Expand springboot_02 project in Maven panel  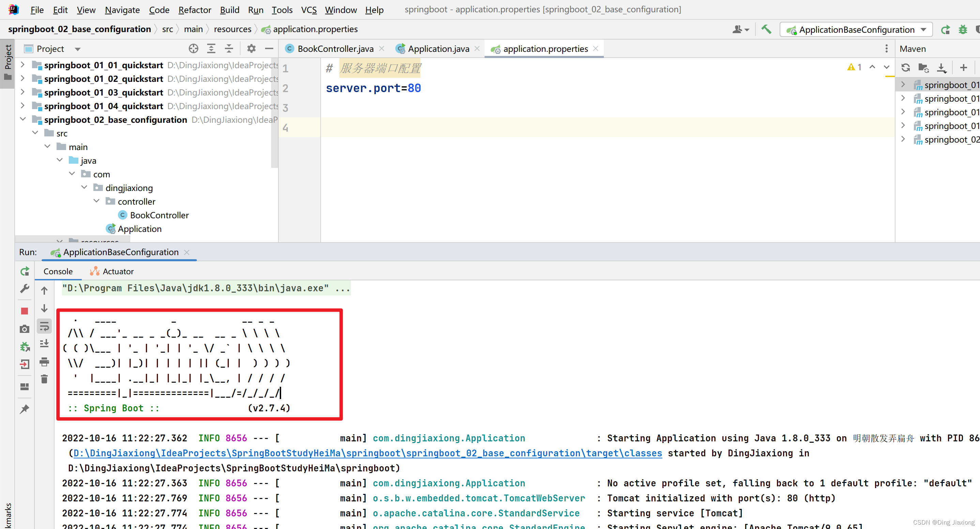tap(903, 139)
